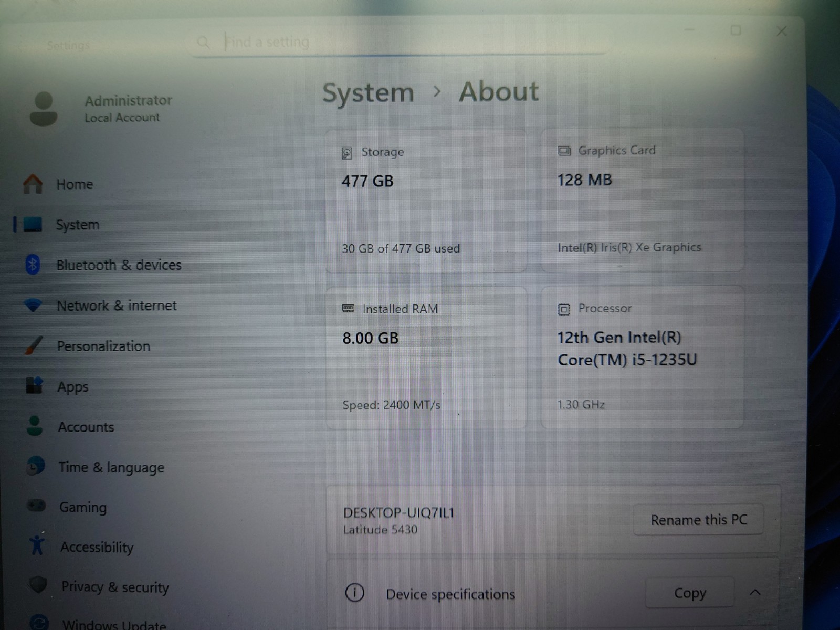Screen dimensions: 840x630
Task: Click the Accessibility figure icon
Action: (37, 545)
